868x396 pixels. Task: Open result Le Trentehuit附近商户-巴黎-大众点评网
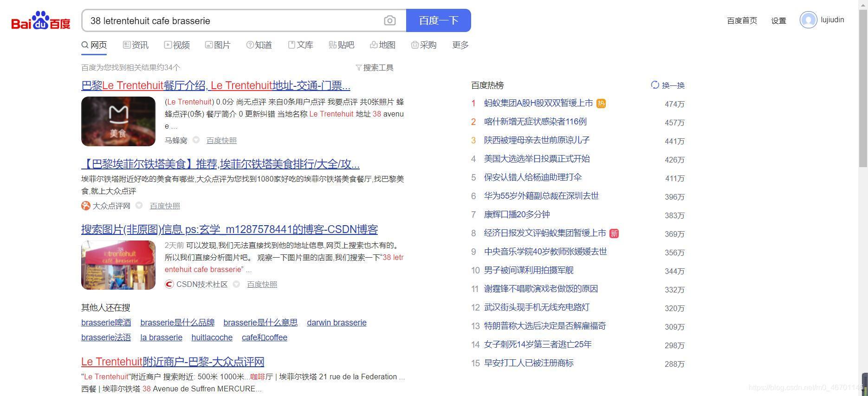173,362
